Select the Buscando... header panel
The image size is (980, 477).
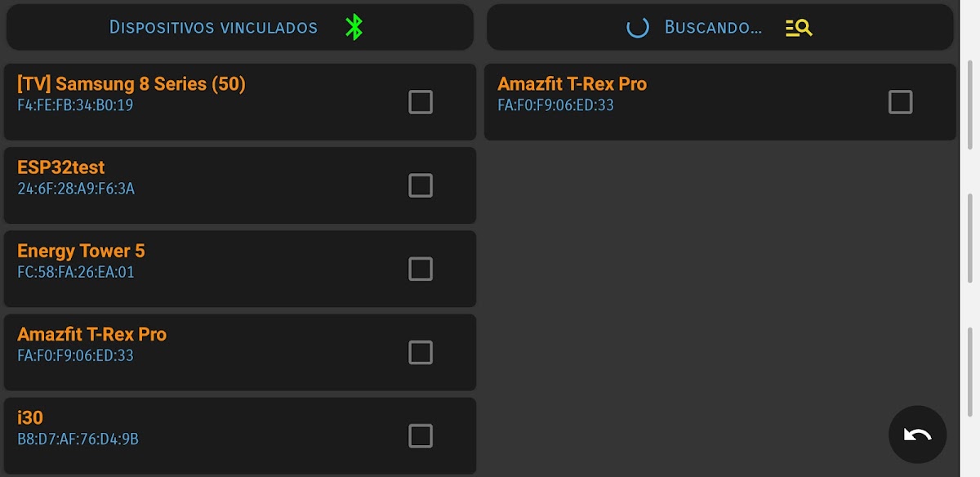[713, 27]
